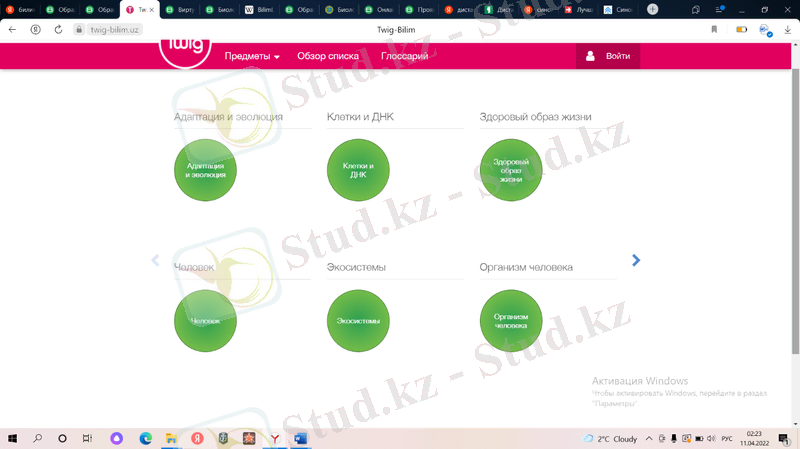Image resolution: width=800 pixels, height=449 pixels.
Task: Open Microsoft Word from taskbar
Action: 300,438
